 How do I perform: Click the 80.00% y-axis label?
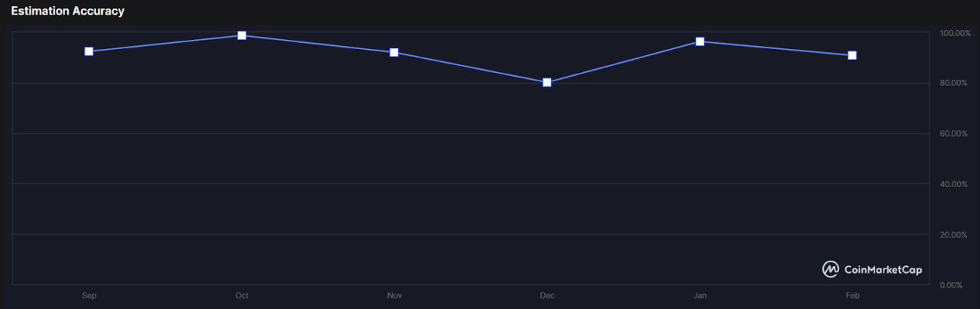(x=955, y=83)
